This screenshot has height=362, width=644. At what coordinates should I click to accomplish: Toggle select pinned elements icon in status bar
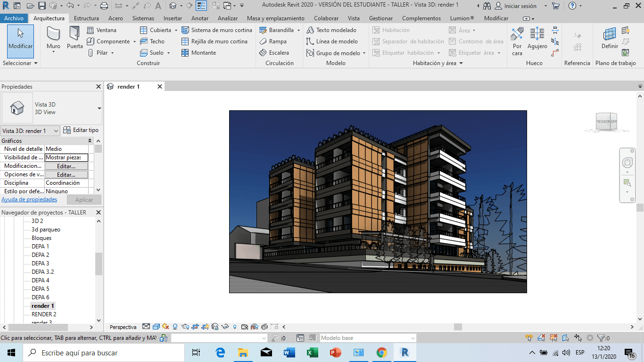click(553, 338)
